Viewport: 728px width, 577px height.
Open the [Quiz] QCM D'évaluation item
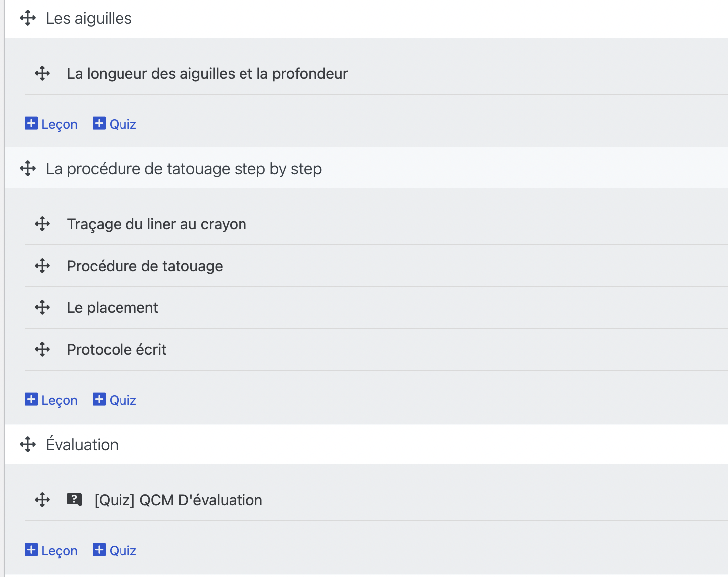178,500
